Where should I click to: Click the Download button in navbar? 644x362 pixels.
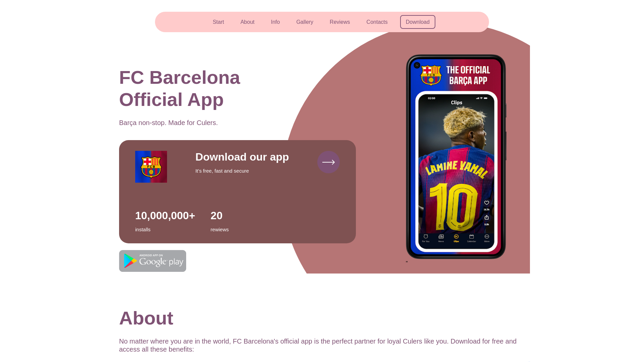[x=418, y=22]
